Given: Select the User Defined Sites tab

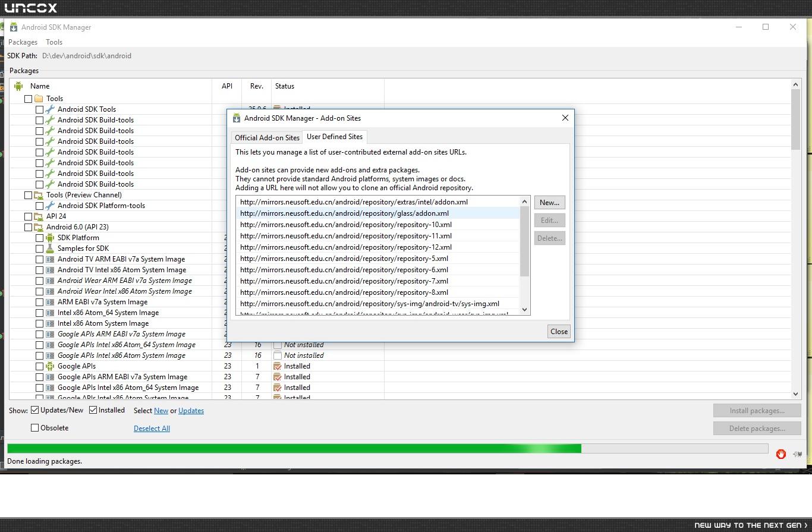Looking at the screenshot, I should pos(335,137).
